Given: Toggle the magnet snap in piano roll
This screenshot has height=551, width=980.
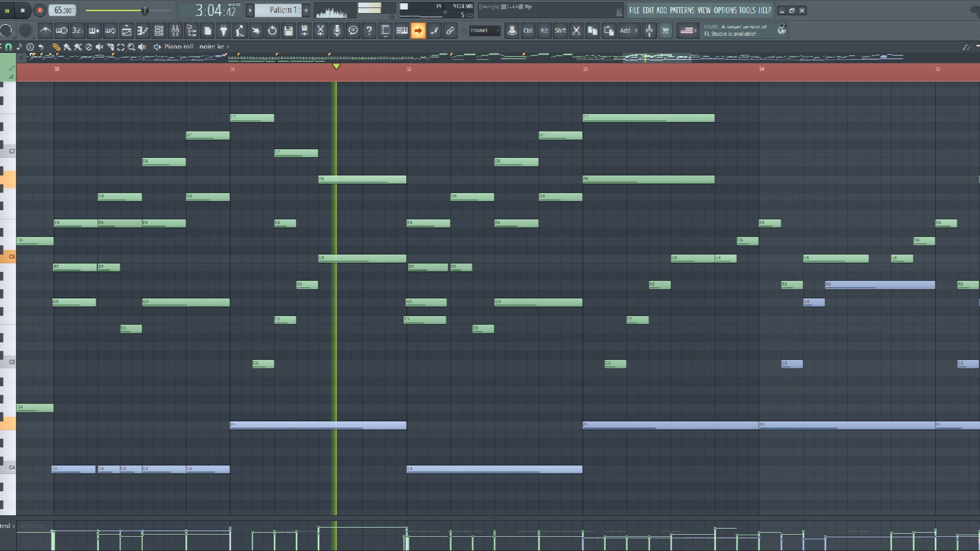Looking at the screenshot, I should pos(8,46).
